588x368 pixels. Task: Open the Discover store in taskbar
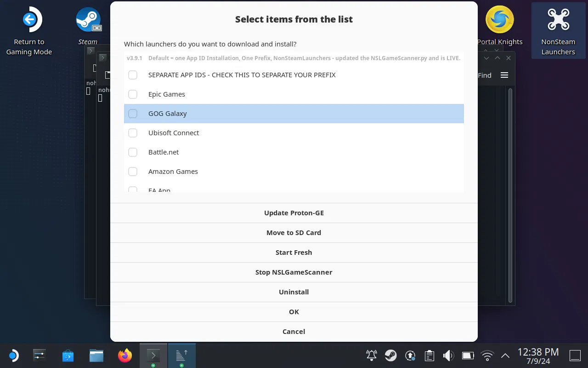tap(68, 355)
